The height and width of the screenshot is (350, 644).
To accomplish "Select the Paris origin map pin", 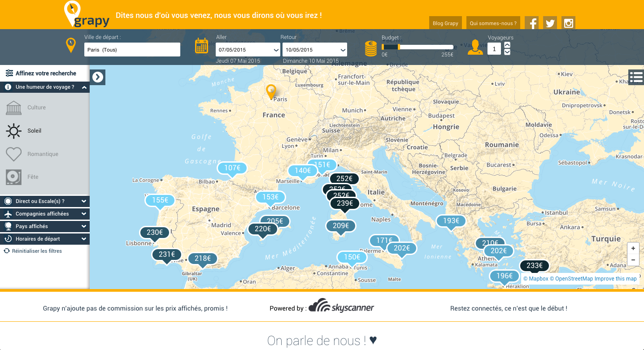I will click(271, 91).
